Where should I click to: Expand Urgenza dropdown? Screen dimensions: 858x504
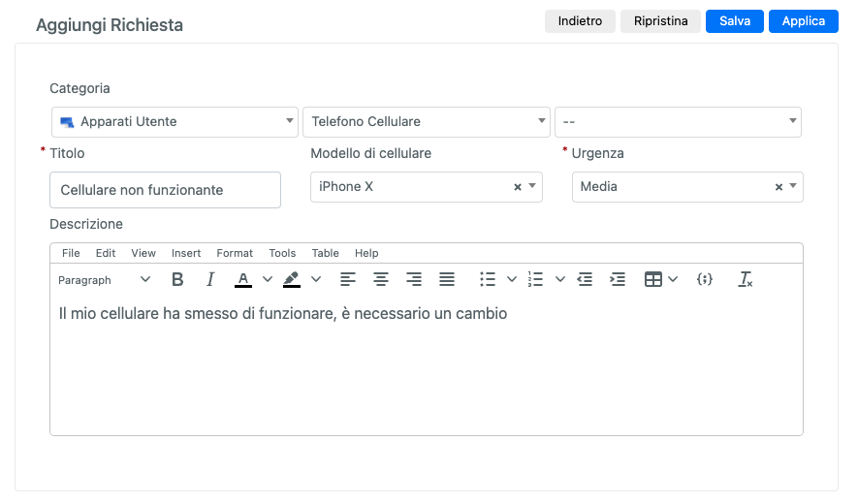pyautogui.click(x=793, y=186)
